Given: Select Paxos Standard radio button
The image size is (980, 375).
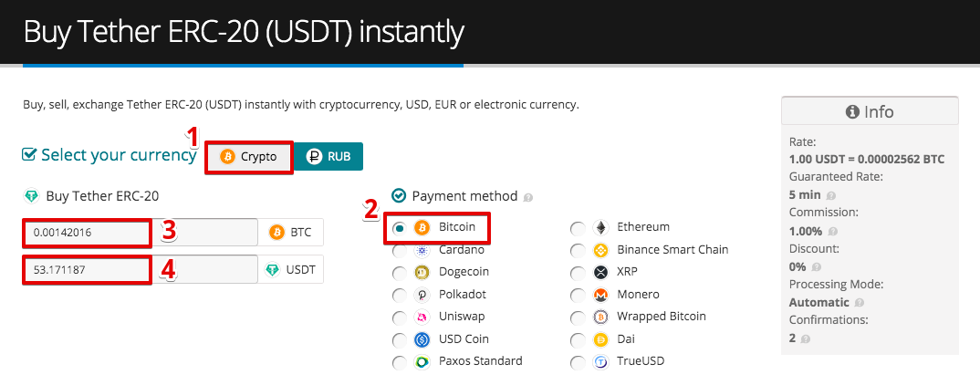Looking at the screenshot, I should click(399, 362).
